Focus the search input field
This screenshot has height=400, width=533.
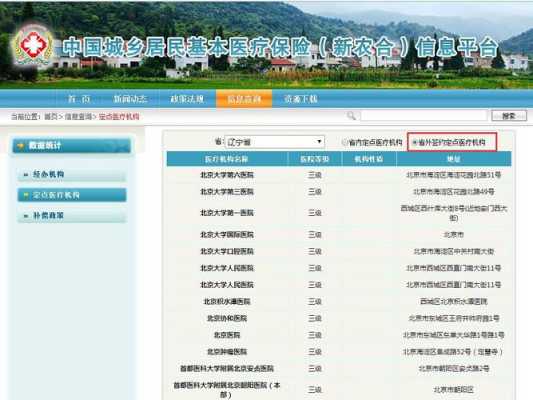pyautogui.click(x=424, y=116)
